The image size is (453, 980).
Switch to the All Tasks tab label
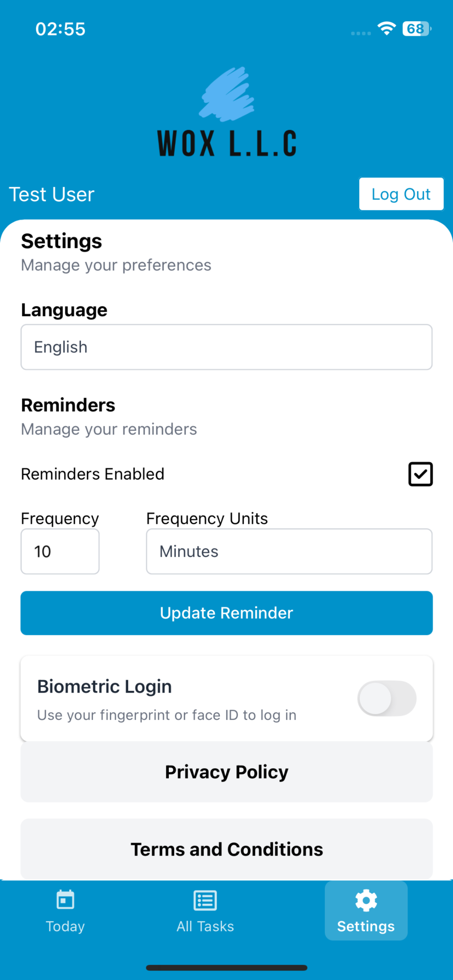205,926
